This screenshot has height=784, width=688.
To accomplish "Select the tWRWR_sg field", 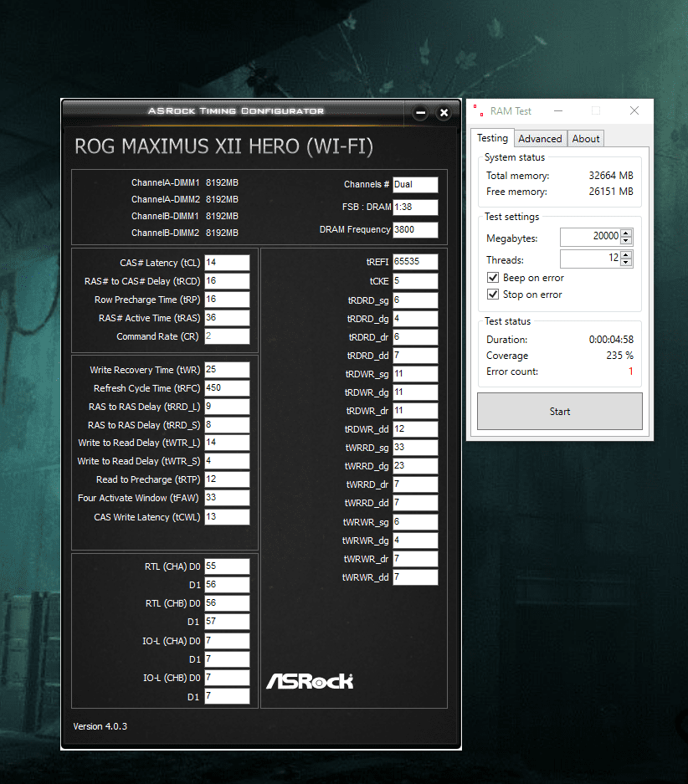I will tap(415, 522).
